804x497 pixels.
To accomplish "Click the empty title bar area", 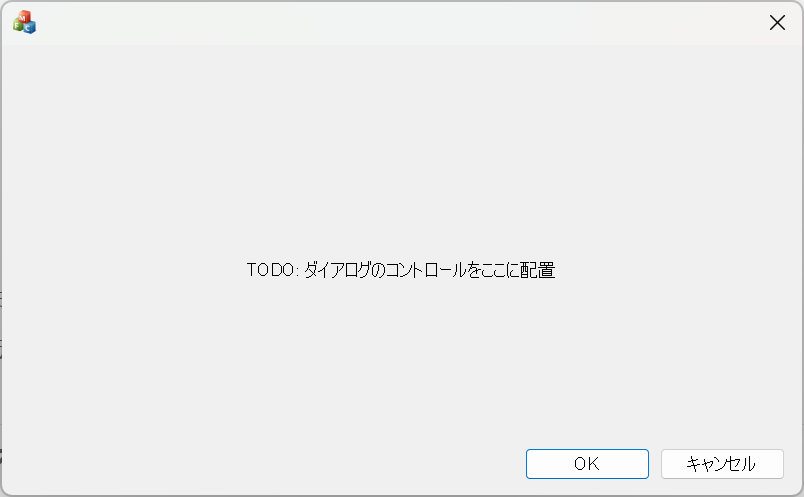I will (400, 23).
